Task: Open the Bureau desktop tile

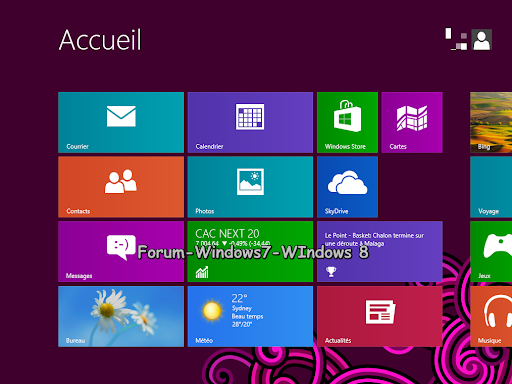Action: click(121, 316)
